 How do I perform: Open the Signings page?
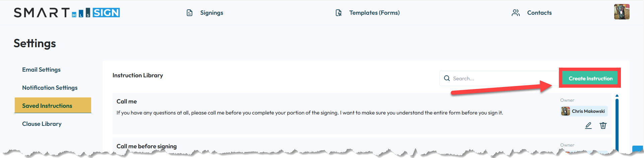click(x=212, y=13)
